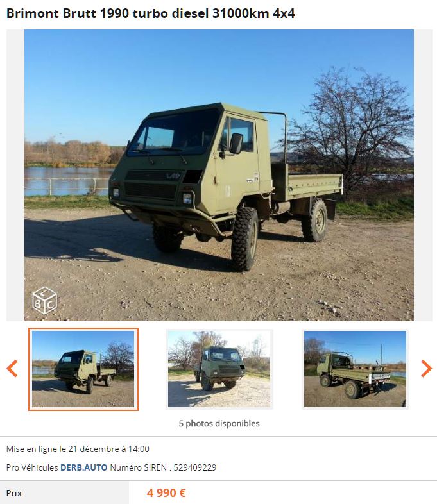Select the highlighted first truck thumbnail

coord(83,369)
